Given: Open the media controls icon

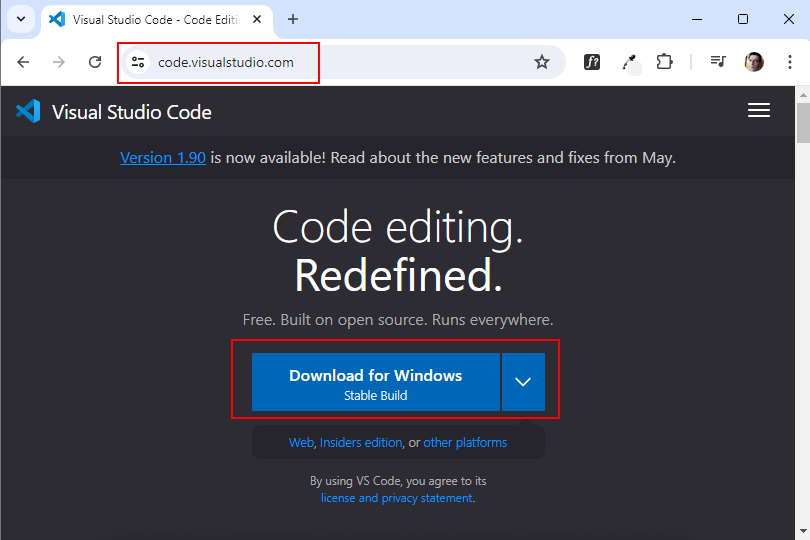Looking at the screenshot, I should coord(718,63).
